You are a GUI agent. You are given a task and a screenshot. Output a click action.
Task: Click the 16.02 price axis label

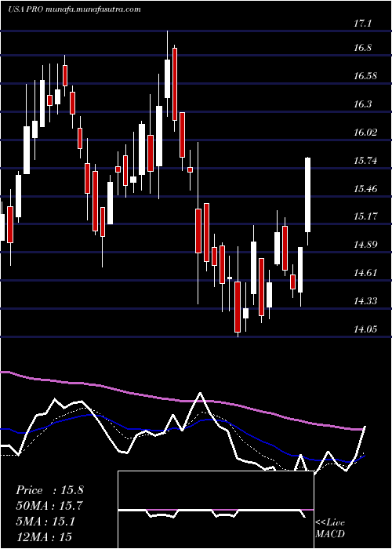pyautogui.click(x=365, y=133)
